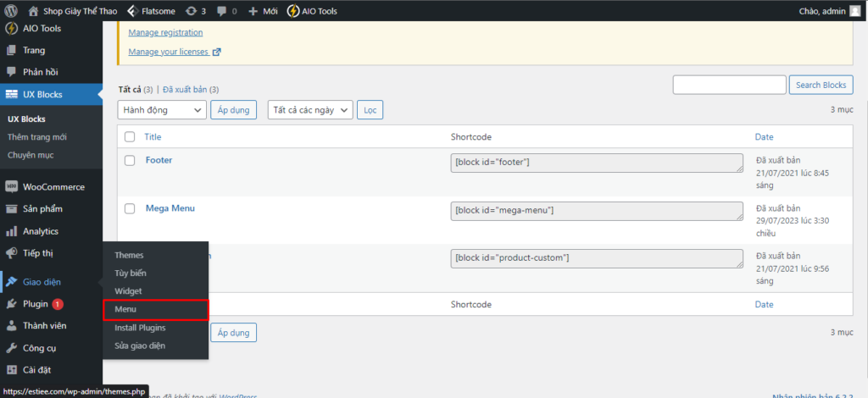Open the Tất cả các ngày date filter
The image size is (868, 398).
point(310,110)
